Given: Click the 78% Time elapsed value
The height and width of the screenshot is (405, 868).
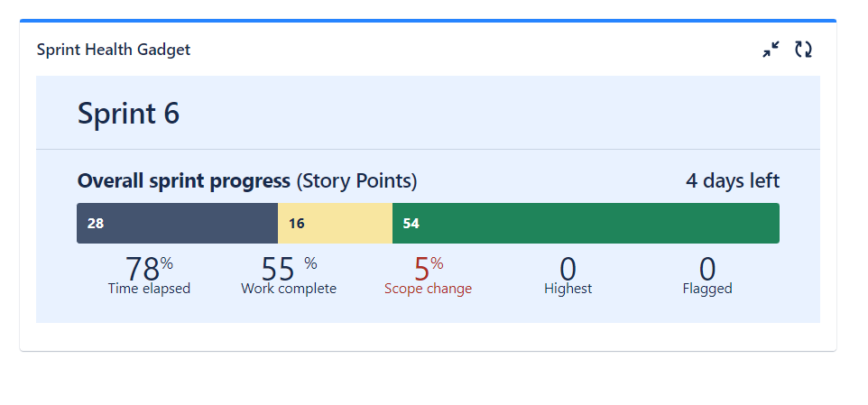Looking at the screenshot, I should (149, 269).
